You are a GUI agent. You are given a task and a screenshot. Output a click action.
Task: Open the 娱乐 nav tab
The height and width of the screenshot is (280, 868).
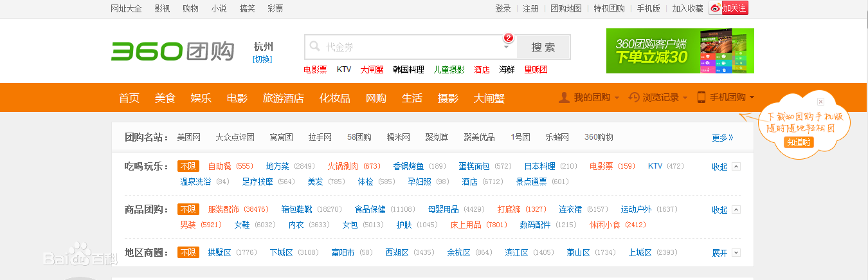click(x=201, y=98)
